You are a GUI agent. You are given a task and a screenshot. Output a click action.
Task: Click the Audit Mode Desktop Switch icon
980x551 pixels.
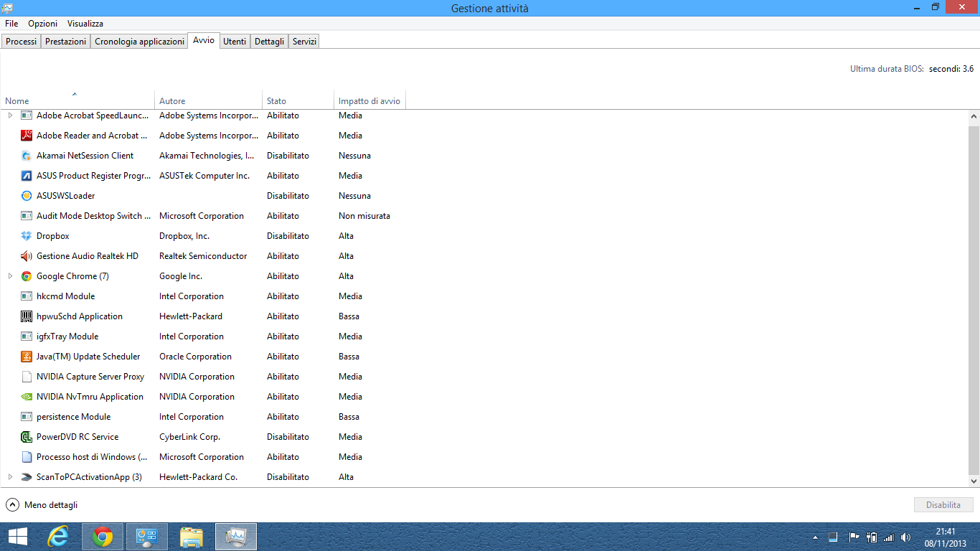pyautogui.click(x=27, y=216)
